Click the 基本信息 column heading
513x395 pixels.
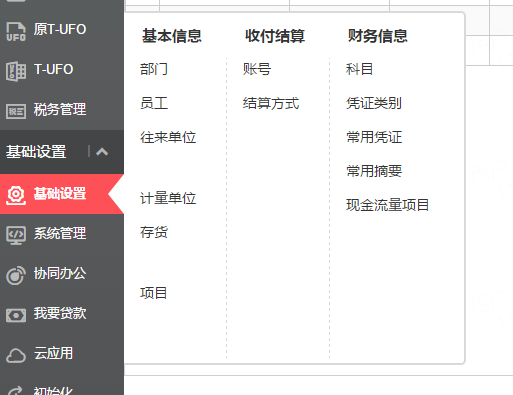click(172, 36)
